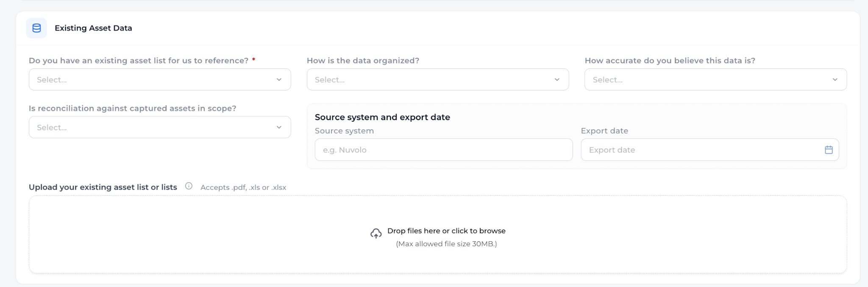This screenshot has width=868, height=287.
Task: Click Drop files here or click to browse
Action: coord(446,231)
